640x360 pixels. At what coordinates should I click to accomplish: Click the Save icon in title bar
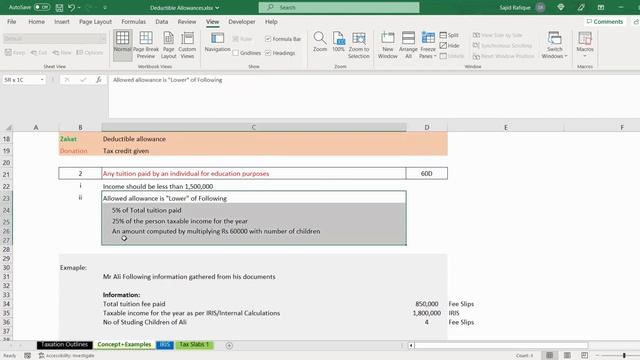coord(59,7)
